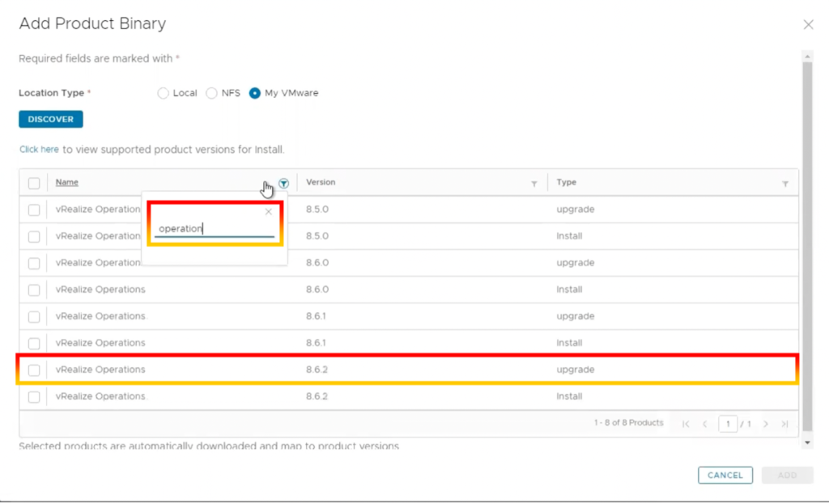Open the 'Click here' supported versions link
The image size is (829, 504).
[x=39, y=150]
